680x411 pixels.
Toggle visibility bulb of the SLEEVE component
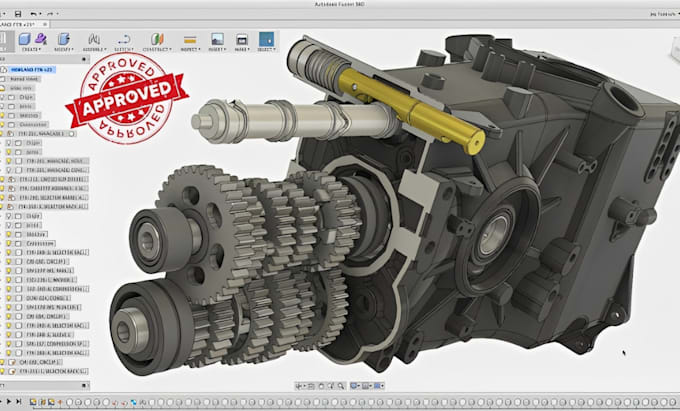pyautogui.click(x=8, y=335)
